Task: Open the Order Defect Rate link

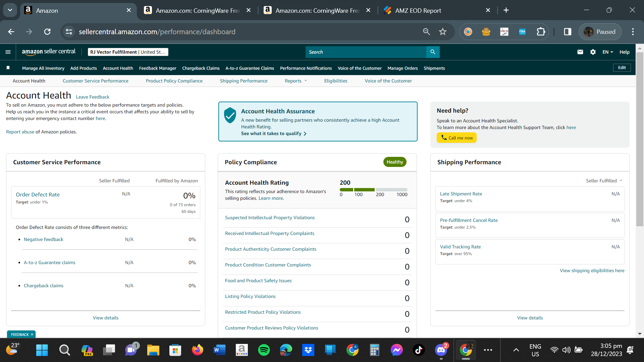Action: 38,194
